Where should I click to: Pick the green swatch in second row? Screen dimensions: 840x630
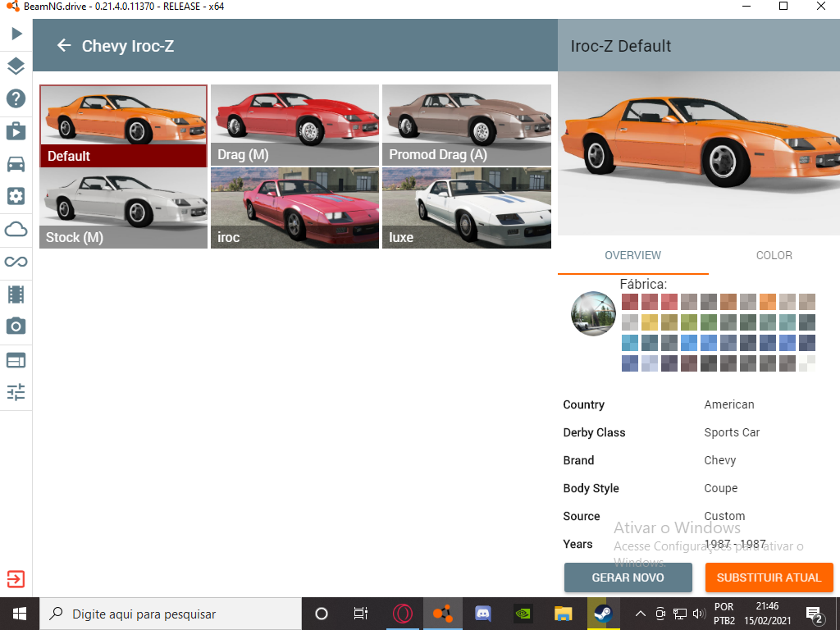(x=709, y=322)
